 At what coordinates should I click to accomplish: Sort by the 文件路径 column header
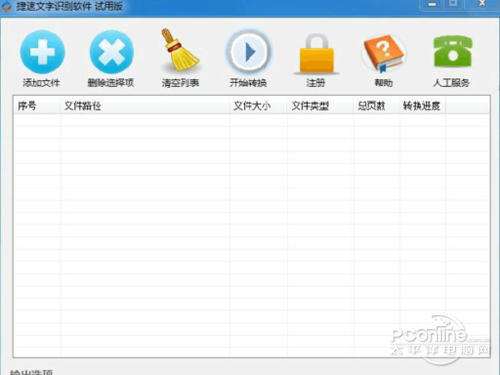[x=145, y=106]
